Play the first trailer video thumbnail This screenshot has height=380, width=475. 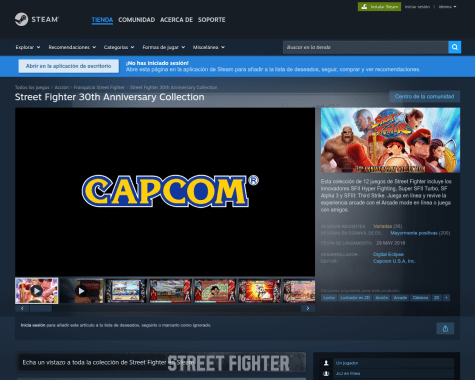point(37,291)
